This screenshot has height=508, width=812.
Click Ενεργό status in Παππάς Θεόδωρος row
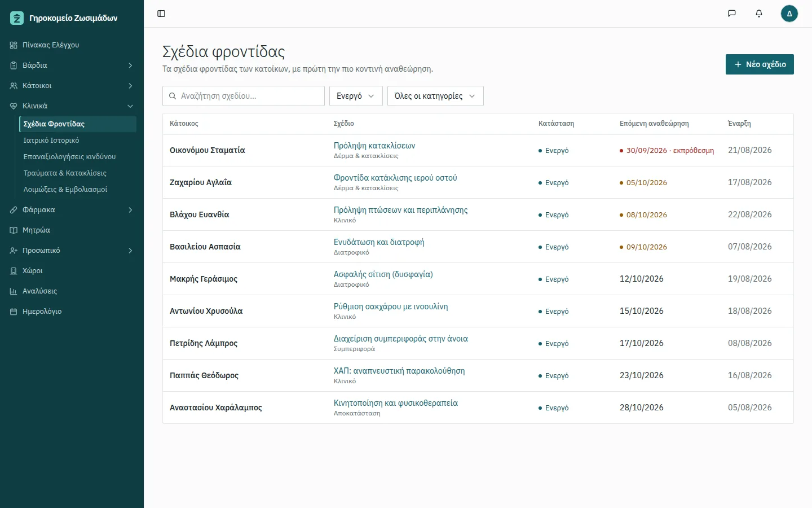(554, 376)
